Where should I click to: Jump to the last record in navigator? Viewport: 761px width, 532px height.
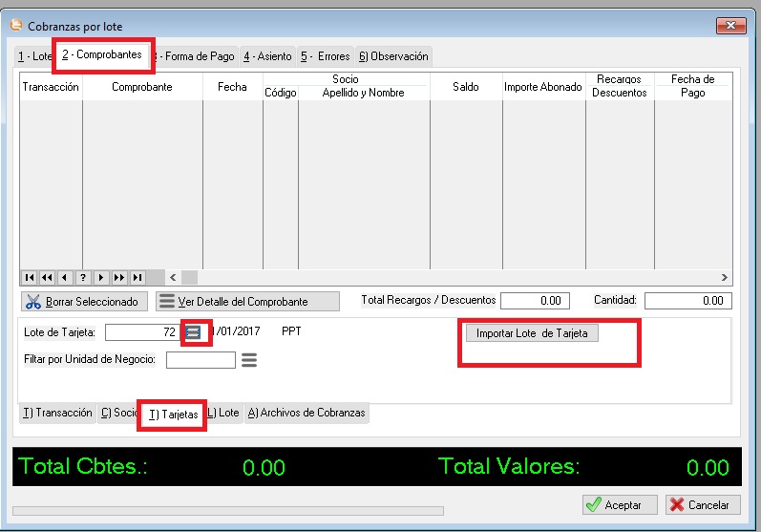pos(137,277)
